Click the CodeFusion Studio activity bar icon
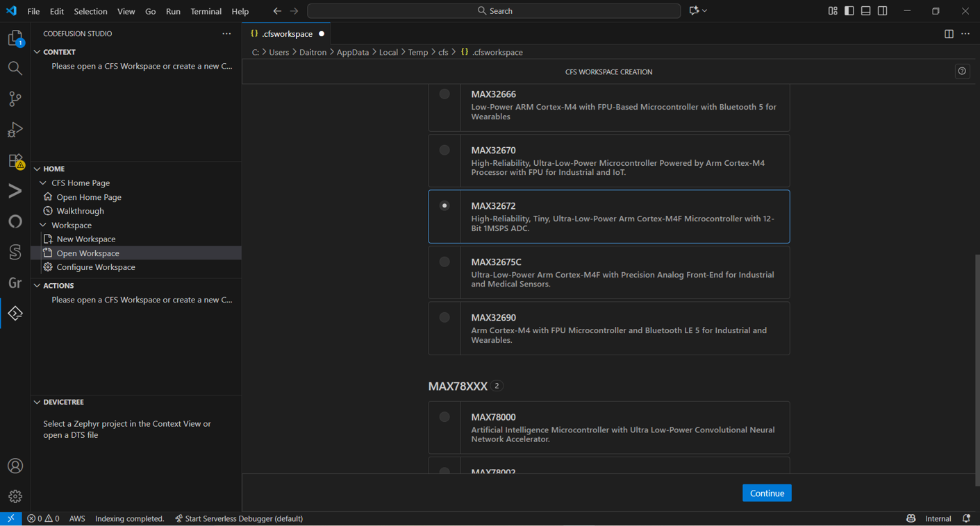The height and width of the screenshot is (526, 980). 15,313
